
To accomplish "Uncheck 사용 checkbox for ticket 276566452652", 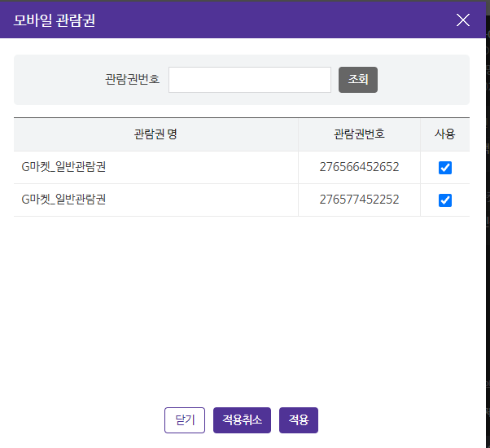I will pyautogui.click(x=445, y=168).
